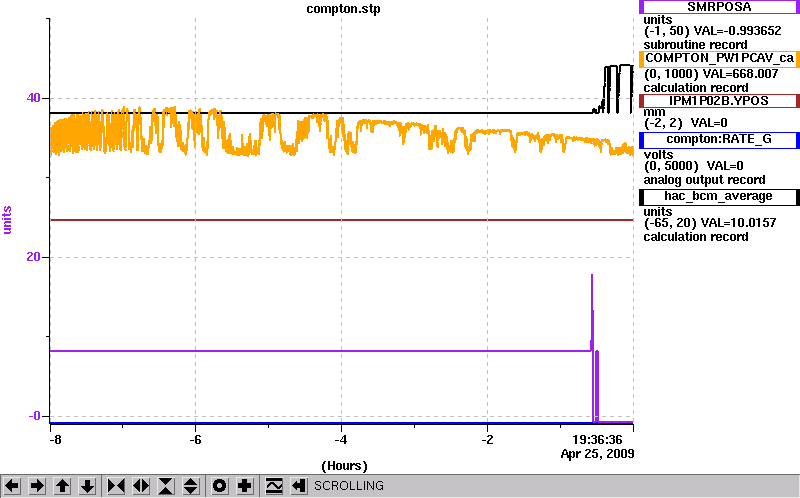Click the (-65, 20) VAL=10.0157 text
The height and width of the screenshot is (498, 800).
click(710, 222)
